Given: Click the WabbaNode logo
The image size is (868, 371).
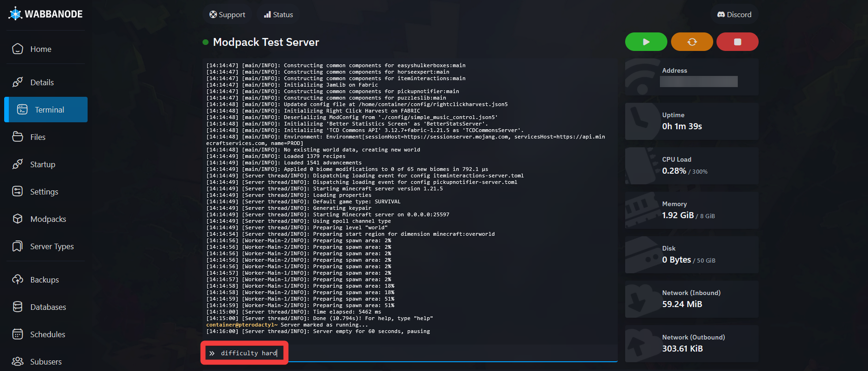Looking at the screenshot, I should click(45, 14).
